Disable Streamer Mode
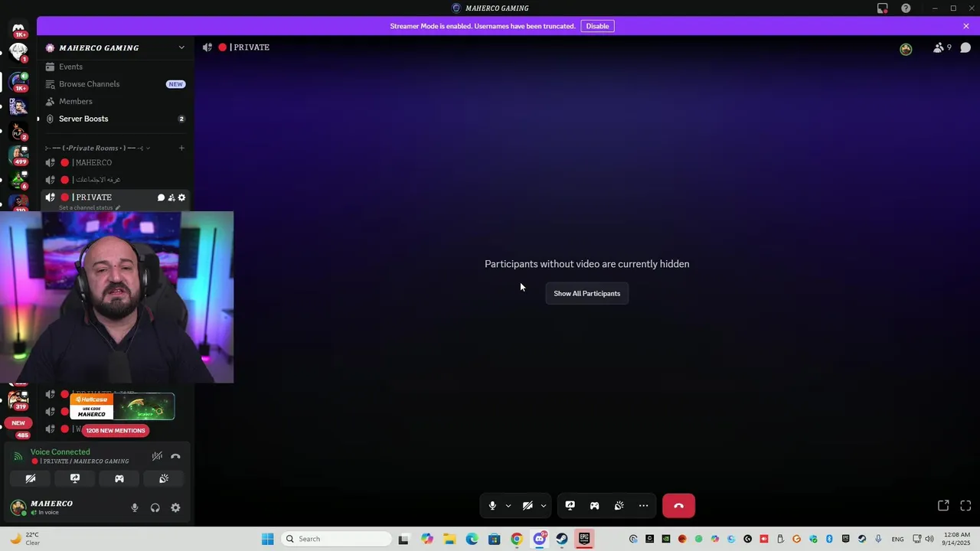This screenshot has height=551, width=980. point(597,26)
